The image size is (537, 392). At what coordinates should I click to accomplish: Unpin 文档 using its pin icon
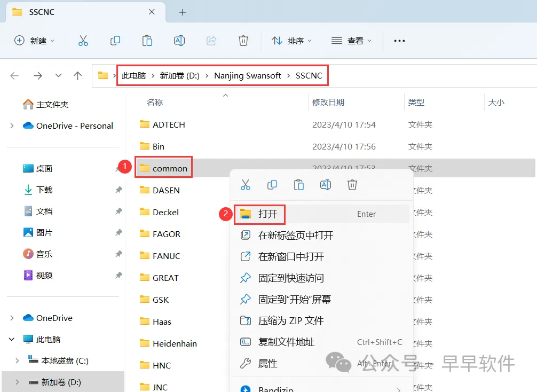pyautogui.click(x=119, y=211)
